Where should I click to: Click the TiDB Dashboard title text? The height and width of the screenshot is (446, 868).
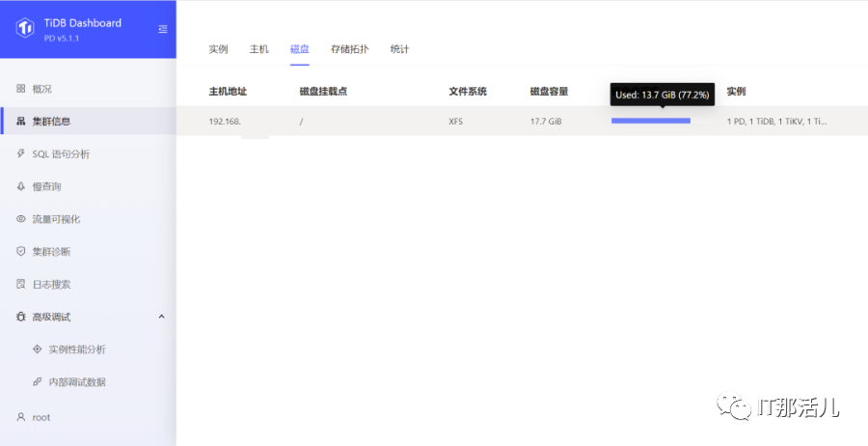(x=83, y=23)
